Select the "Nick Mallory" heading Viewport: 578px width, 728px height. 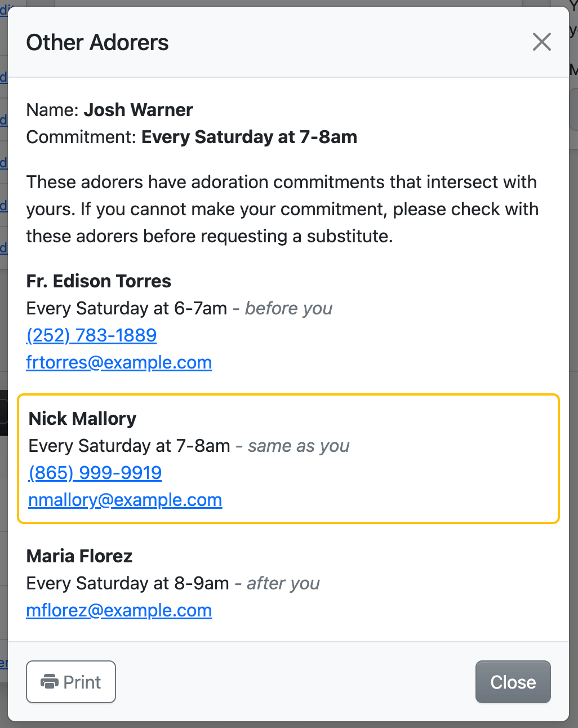82,419
